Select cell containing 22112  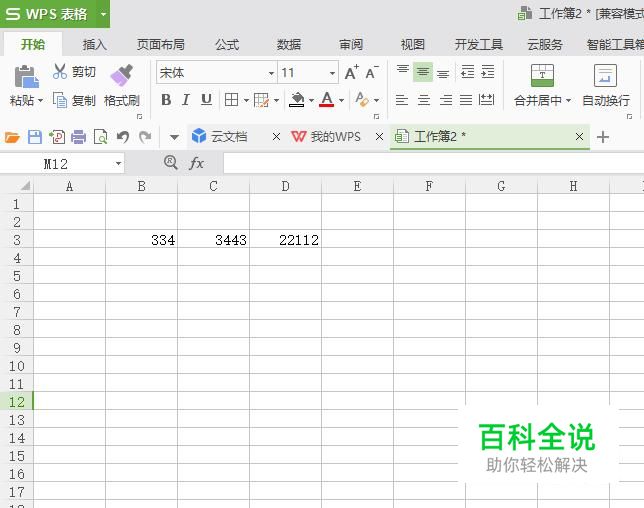pos(285,239)
